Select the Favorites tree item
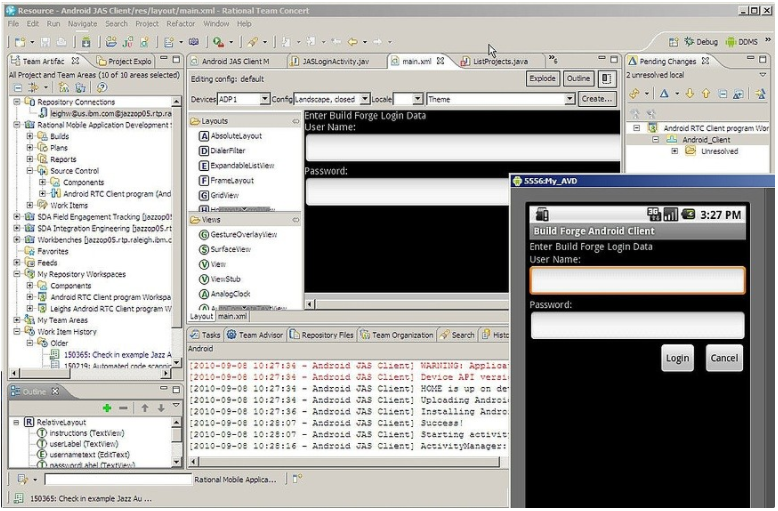 [47, 252]
